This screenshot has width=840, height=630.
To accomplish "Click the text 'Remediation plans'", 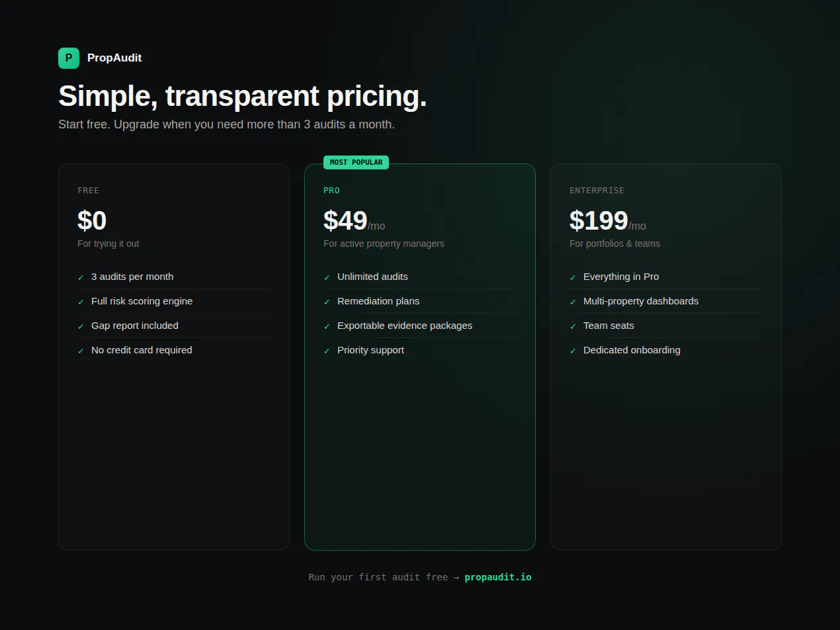I will point(378,301).
